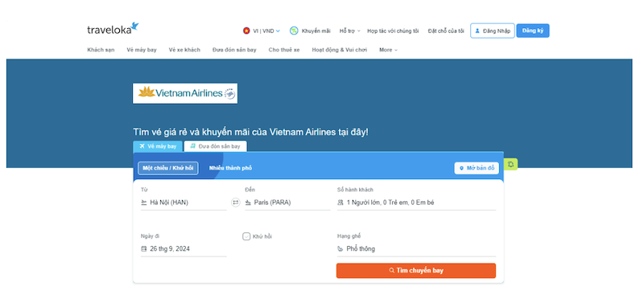Open Cho thuê xe menu item

pos(284,50)
